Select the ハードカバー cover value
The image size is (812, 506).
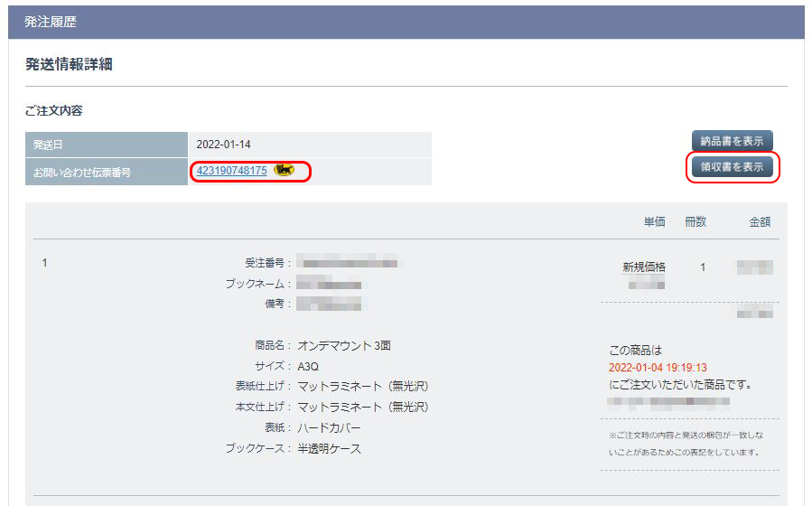[329, 427]
